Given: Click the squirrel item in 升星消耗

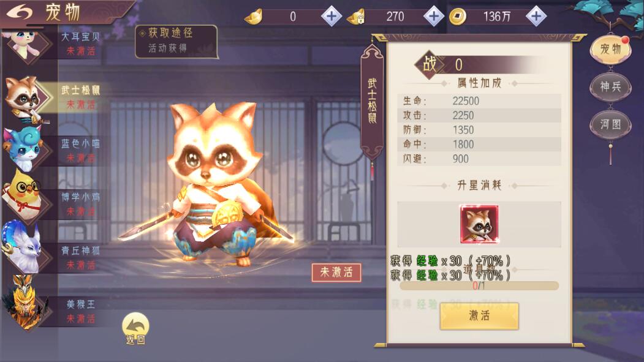Looking at the screenshot, I should pos(479,225).
